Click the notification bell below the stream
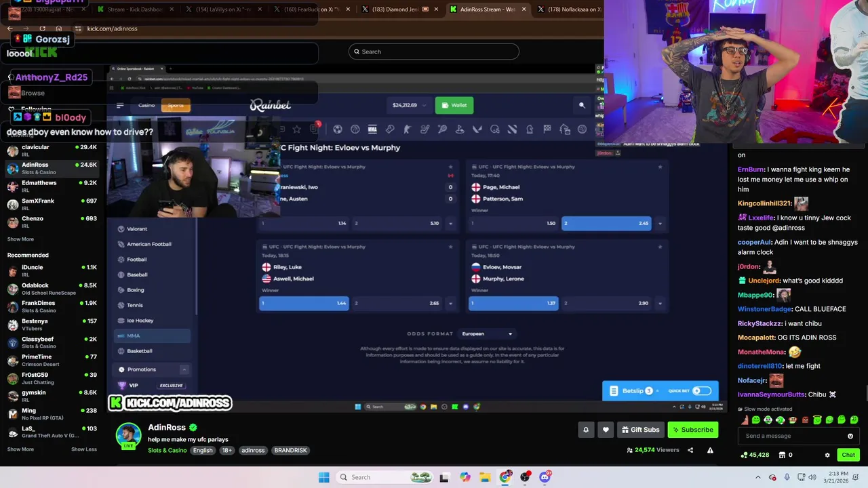Viewport: 868px width, 488px height. point(586,430)
